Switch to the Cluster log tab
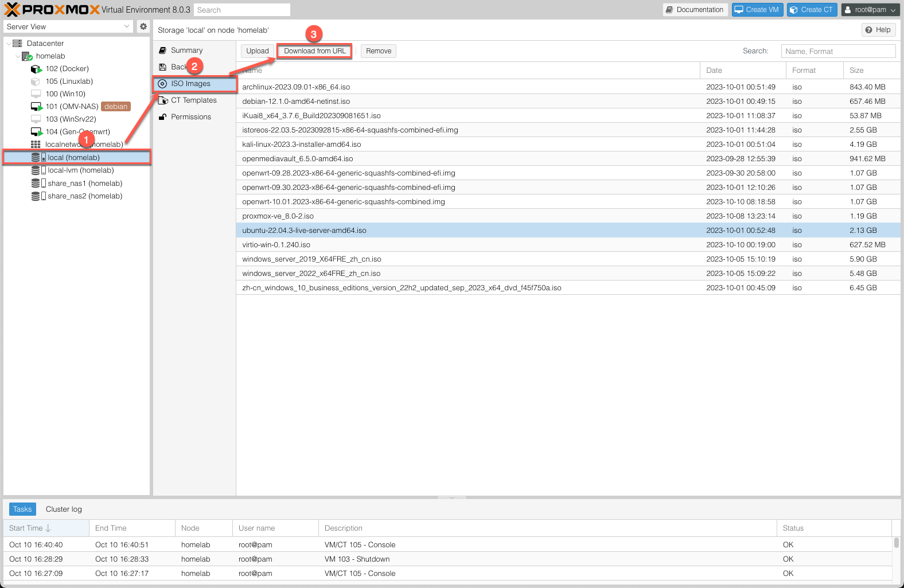The height and width of the screenshot is (588, 904). click(64, 509)
